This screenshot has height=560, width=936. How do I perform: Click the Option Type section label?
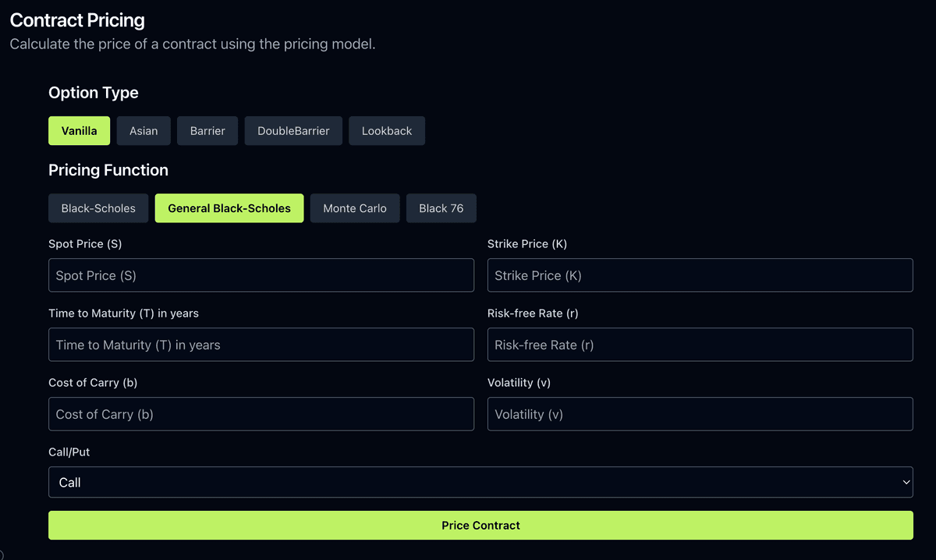(x=93, y=92)
